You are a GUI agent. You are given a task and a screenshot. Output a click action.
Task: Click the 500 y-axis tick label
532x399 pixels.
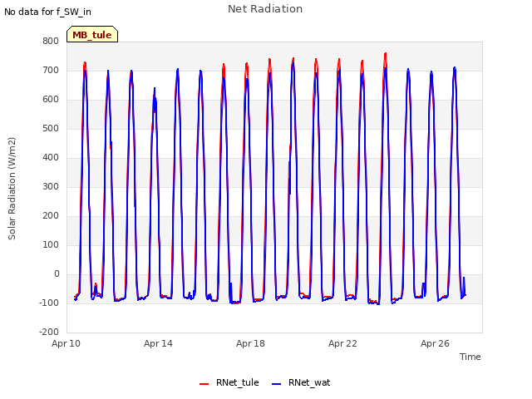click(x=51, y=129)
